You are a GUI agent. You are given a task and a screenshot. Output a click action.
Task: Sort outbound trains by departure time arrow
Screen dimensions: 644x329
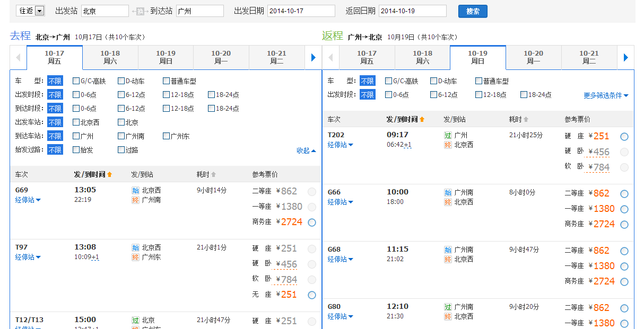point(110,174)
